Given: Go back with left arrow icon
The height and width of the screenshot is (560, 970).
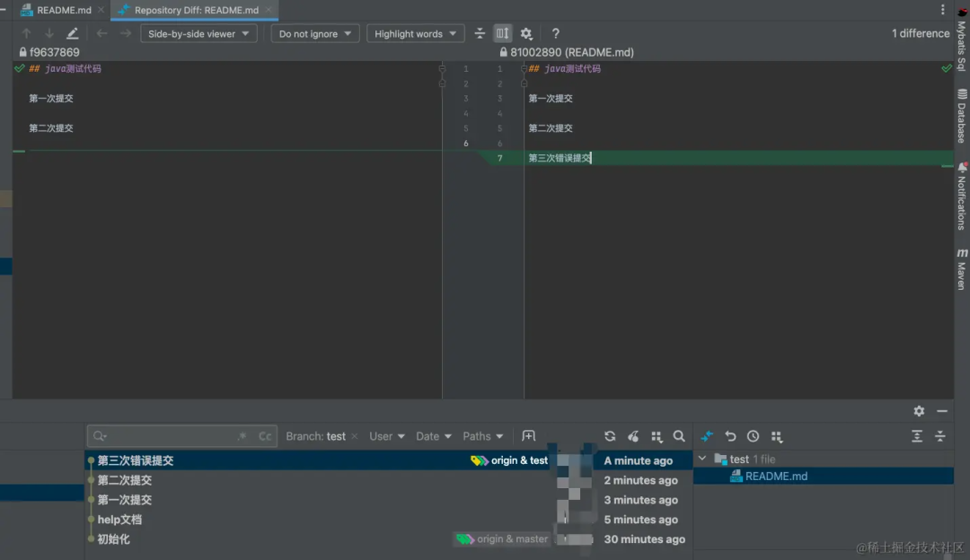Looking at the screenshot, I should point(102,33).
